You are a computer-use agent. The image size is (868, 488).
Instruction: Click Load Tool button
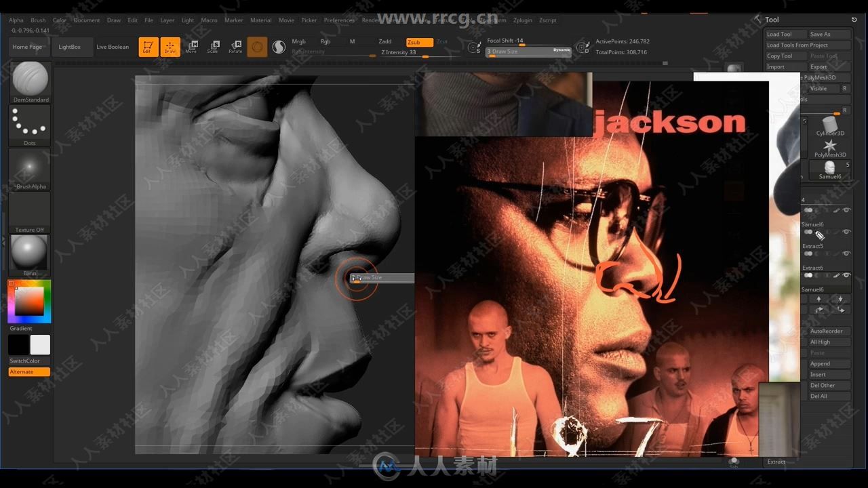786,34
